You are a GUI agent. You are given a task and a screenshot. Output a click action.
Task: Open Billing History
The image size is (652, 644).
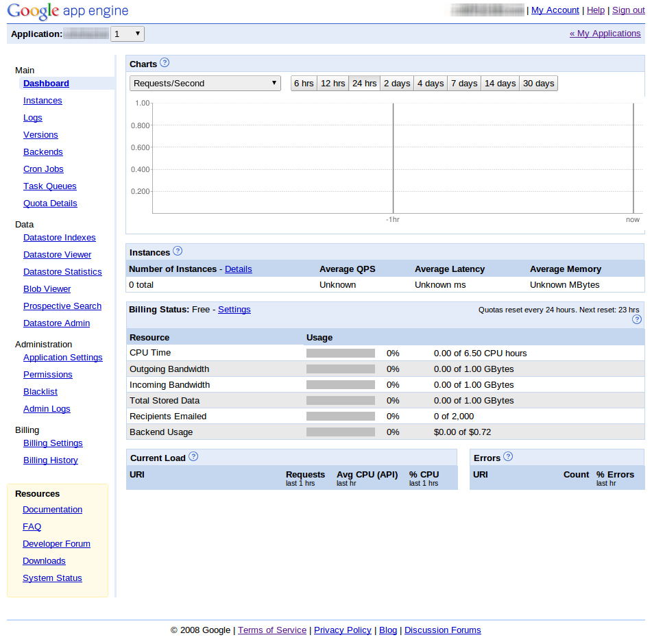[x=51, y=460]
